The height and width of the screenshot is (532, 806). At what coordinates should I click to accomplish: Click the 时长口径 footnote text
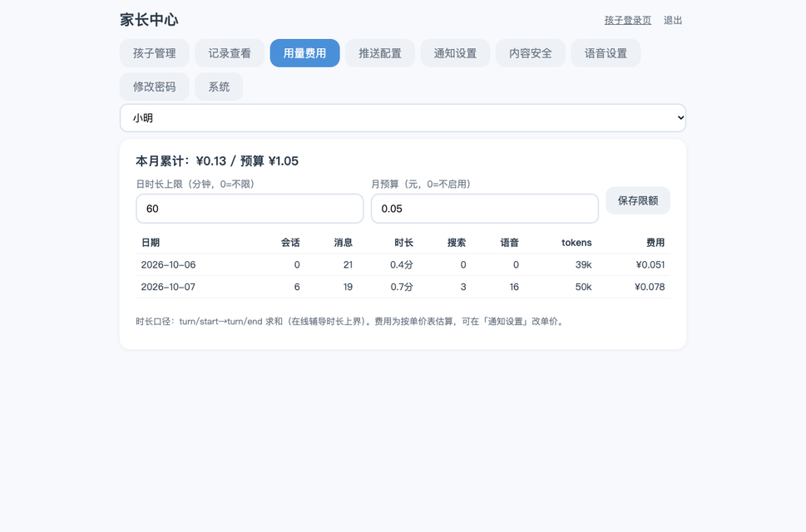tap(350, 322)
